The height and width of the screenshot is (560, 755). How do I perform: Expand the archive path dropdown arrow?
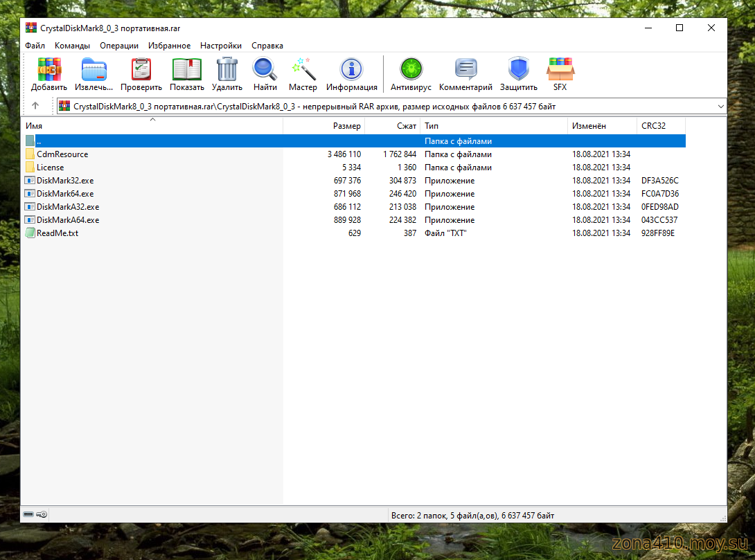coord(721,107)
